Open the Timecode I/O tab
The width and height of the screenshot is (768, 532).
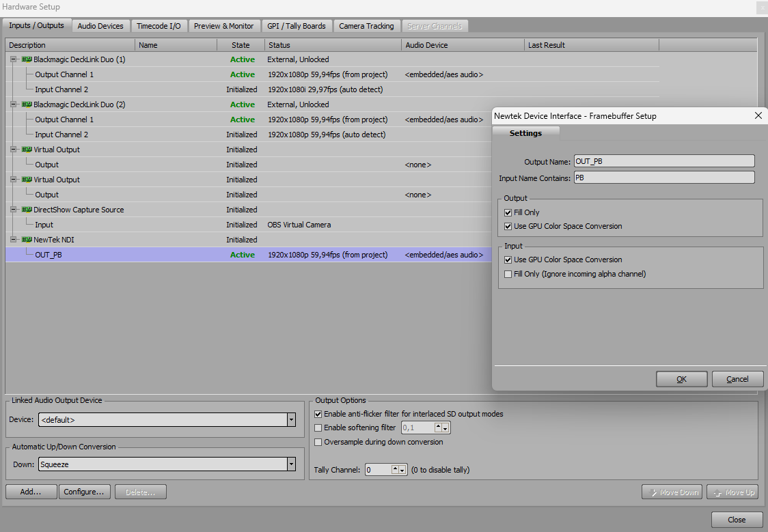[159, 26]
